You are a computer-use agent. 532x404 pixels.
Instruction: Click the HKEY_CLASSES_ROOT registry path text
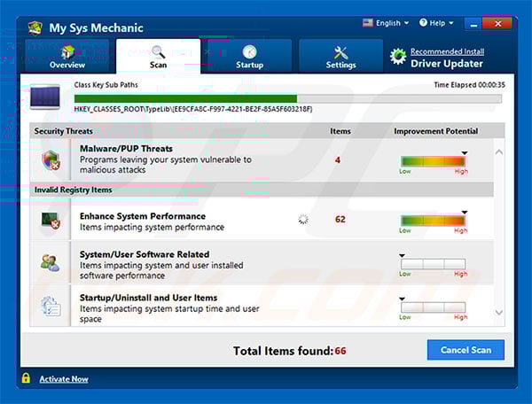point(193,109)
